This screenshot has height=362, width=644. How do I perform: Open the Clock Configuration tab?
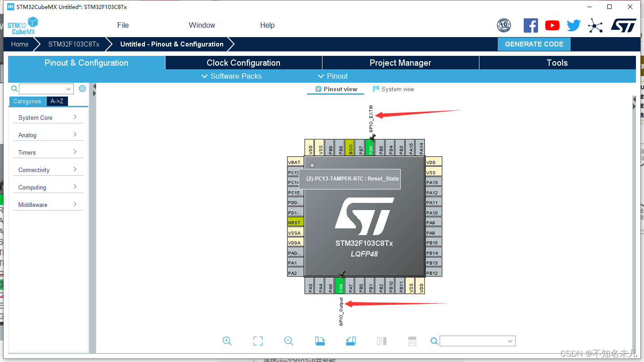[243, 63]
